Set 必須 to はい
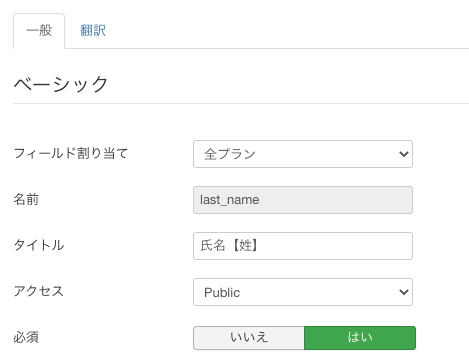469x361 pixels. (x=360, y=338)
